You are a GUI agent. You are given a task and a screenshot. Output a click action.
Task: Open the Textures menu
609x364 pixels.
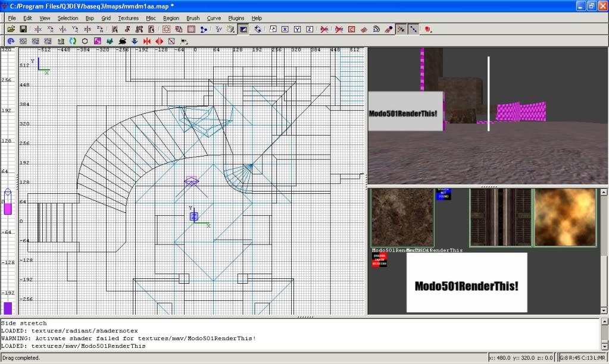[x=128, y=18]
